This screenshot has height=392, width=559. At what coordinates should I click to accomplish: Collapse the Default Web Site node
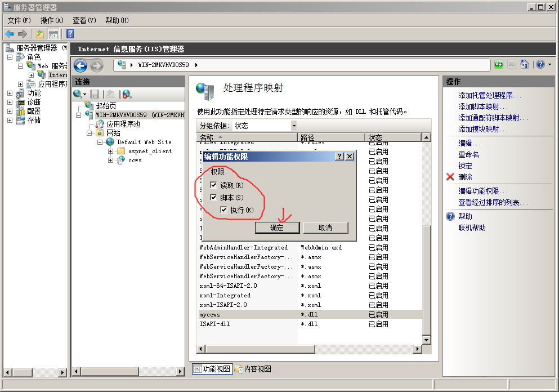(100, 142)
